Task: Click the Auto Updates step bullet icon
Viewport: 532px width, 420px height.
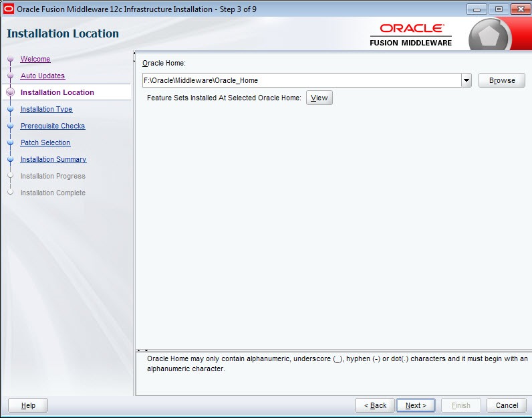Action: click(11, 76)
